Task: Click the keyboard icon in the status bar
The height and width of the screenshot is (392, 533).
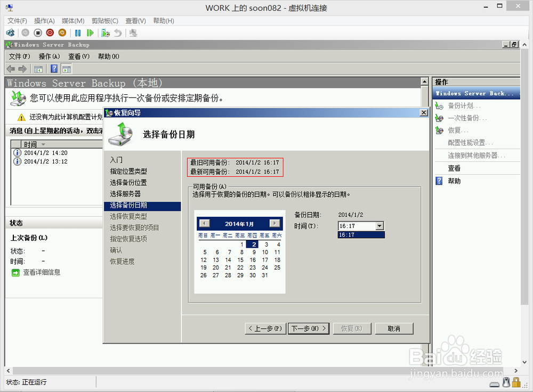Action: tap(495, 384)
